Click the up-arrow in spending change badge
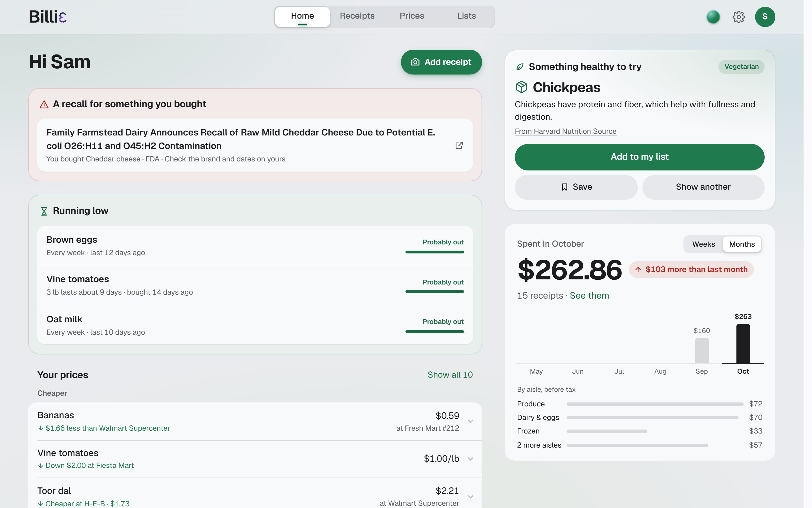812x508 pixels. [x=638, y=270]
